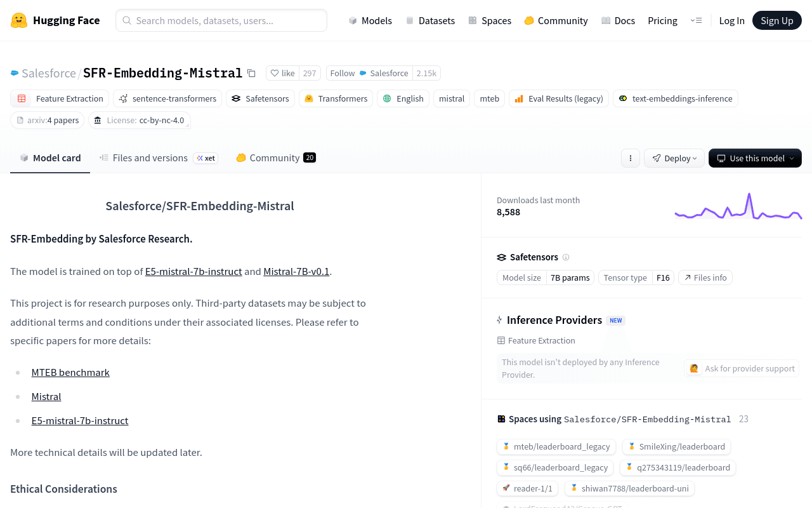812x508 pixels.
Task: Click the heart like button
Action: point(282,73)
